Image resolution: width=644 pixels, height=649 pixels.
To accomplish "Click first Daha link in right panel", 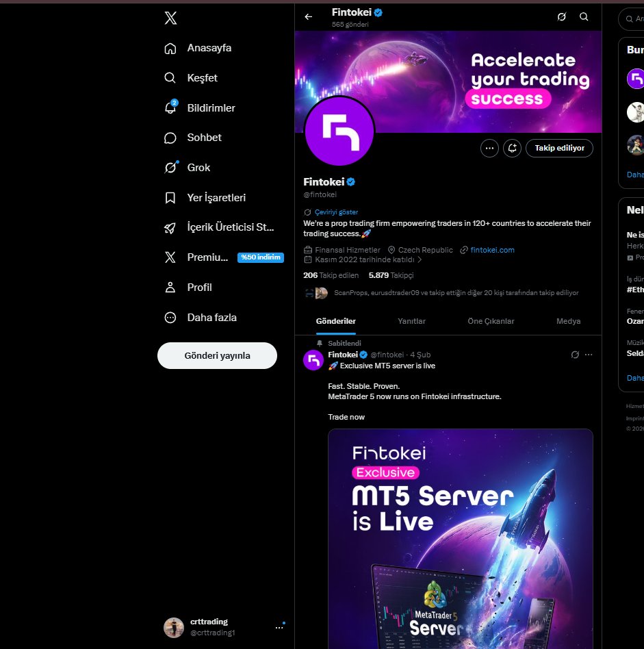I will click(635, 175).
